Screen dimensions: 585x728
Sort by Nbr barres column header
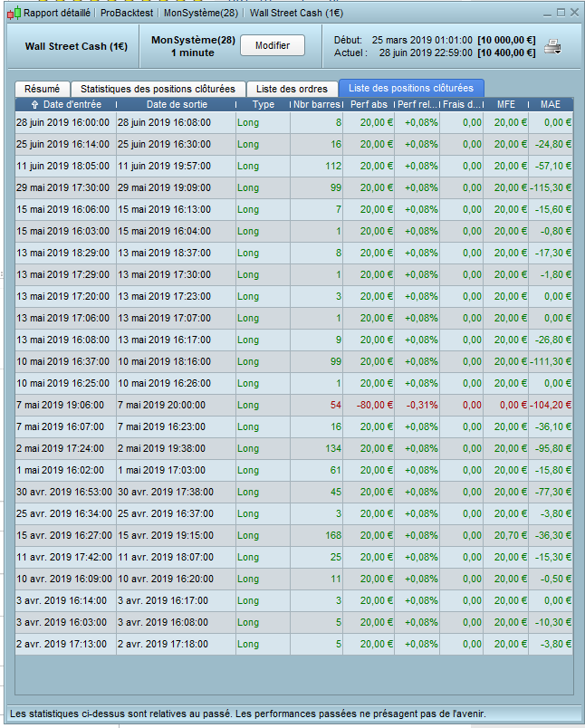pyautogui.click(x=317, y=105)
